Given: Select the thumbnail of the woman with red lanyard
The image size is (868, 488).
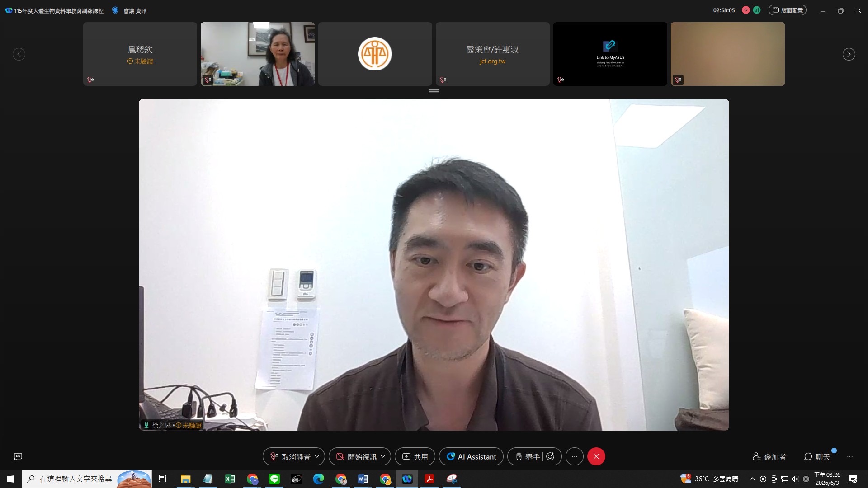Looking at the screenshot, I should point(258,54).
